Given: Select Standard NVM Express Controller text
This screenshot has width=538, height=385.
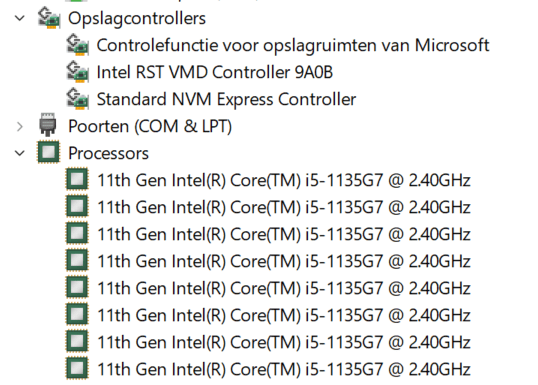Looking at the screenshot, I should pyautogui.click(x=226, y=100).
